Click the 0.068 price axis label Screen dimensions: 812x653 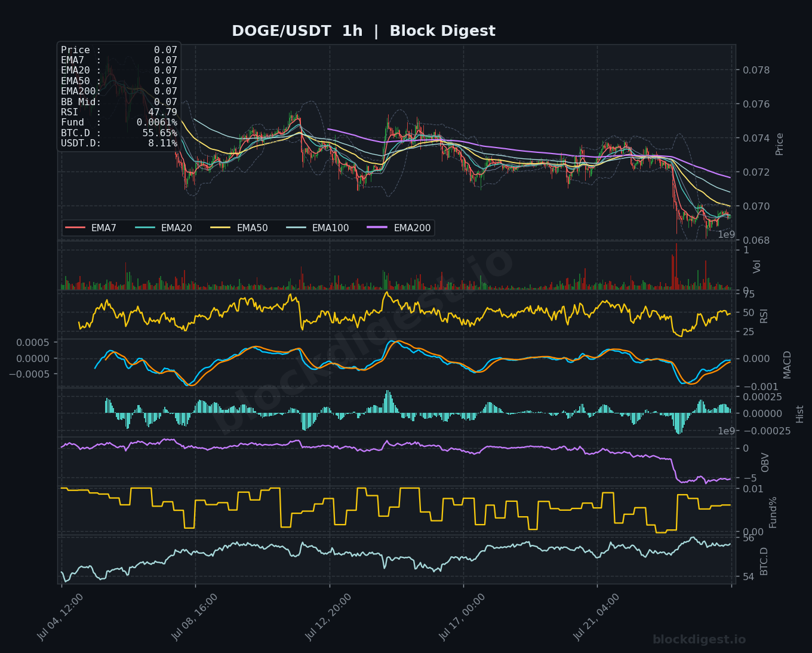[756, 240]
